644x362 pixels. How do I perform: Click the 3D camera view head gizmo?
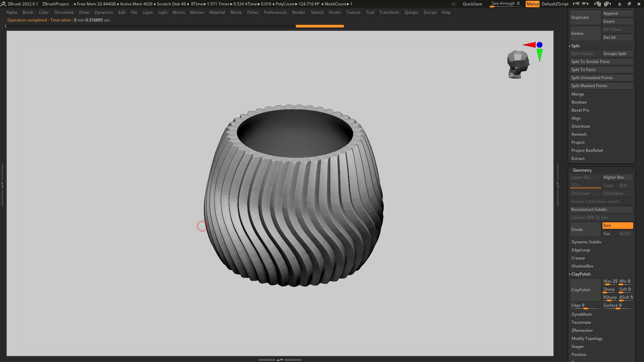(518, 64)
